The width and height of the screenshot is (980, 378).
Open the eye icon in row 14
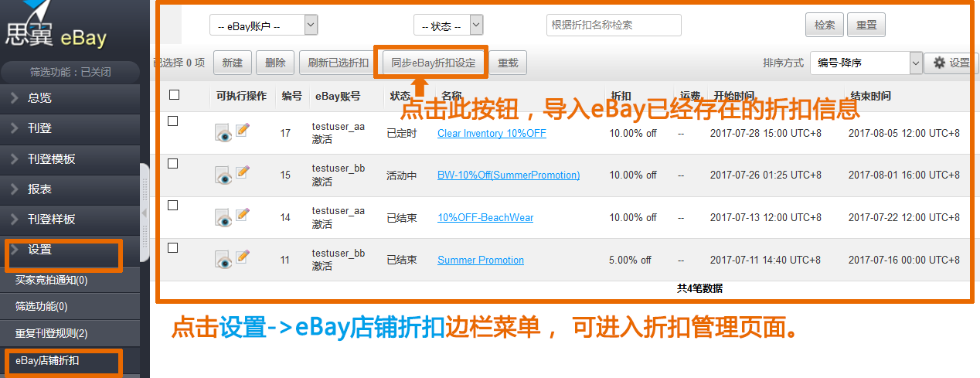[223, 218]
